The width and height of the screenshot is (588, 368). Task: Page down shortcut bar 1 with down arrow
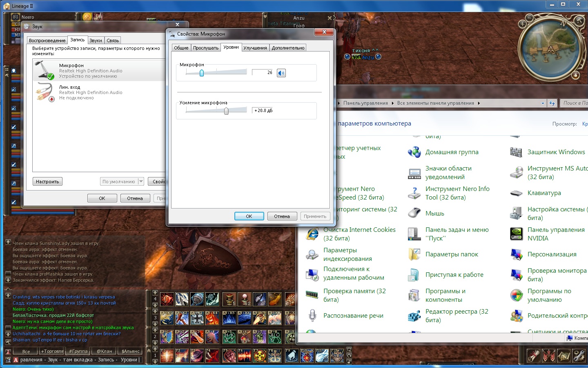point(155,361)
